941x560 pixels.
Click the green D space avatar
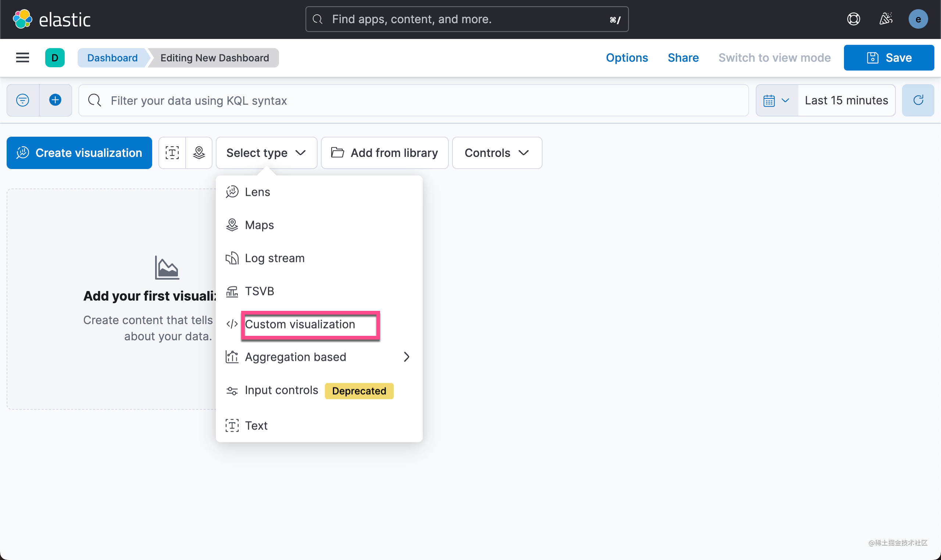click(x=55, y=58)
